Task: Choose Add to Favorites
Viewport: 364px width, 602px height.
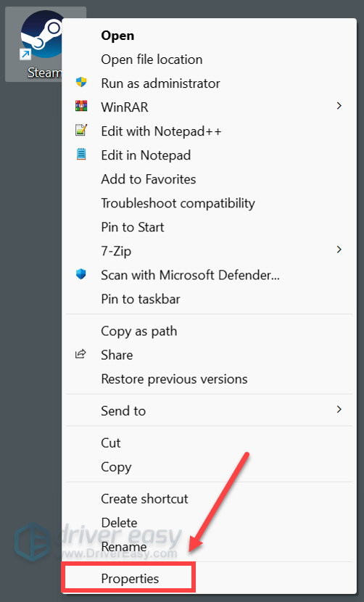Action: point(149,179)
